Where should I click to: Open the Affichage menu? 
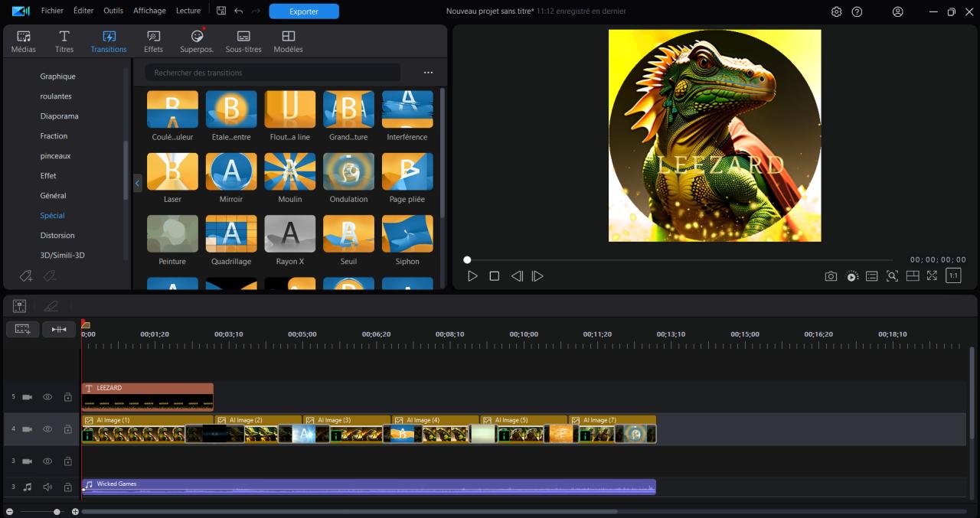coord(149,11)
